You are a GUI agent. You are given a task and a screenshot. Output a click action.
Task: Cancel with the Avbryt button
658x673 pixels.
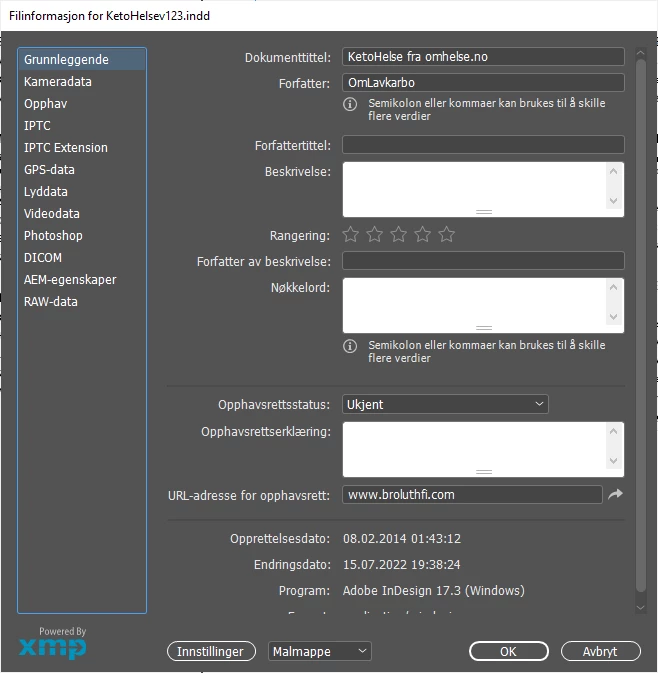[600, 651]
